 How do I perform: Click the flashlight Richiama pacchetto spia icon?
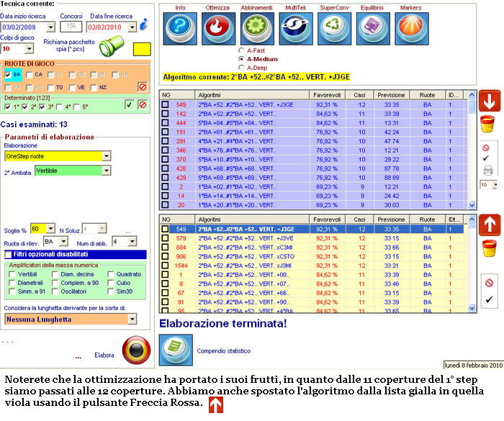112,46
